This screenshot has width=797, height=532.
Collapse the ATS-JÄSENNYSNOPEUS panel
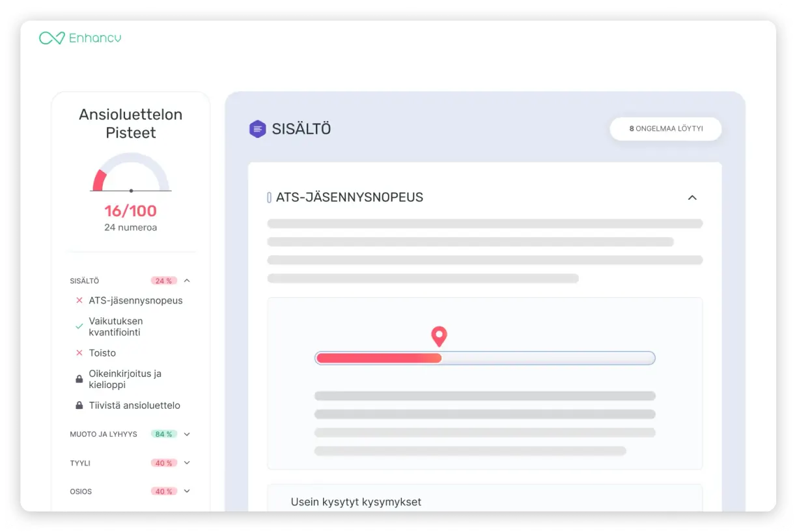pyautogui.click(x=692, y=197)
